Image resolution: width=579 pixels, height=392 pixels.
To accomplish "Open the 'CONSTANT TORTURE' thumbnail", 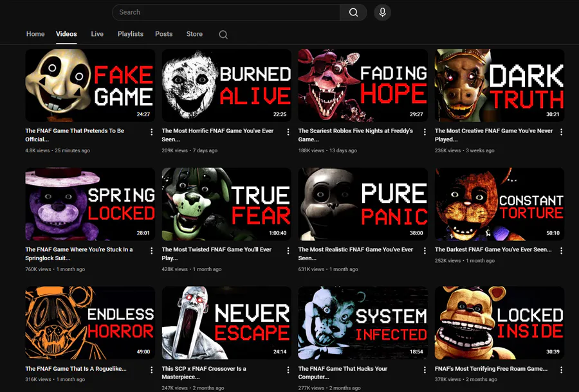I will click(x=500, y=204).
